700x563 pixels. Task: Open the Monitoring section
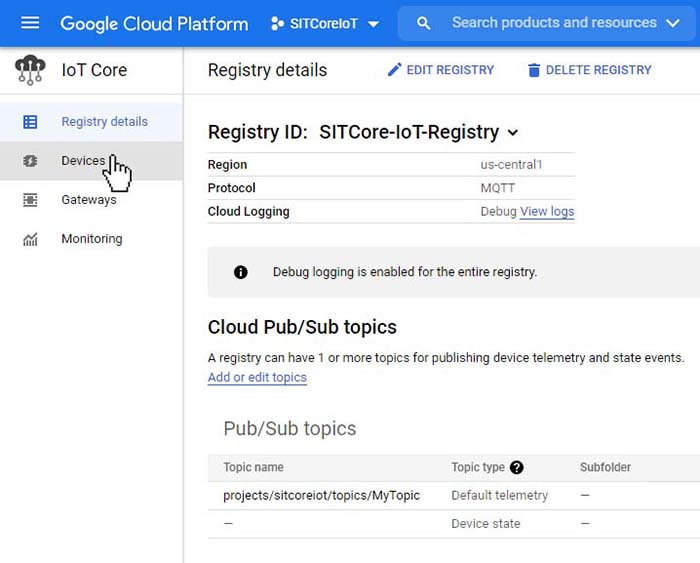(x=92, y=239)
